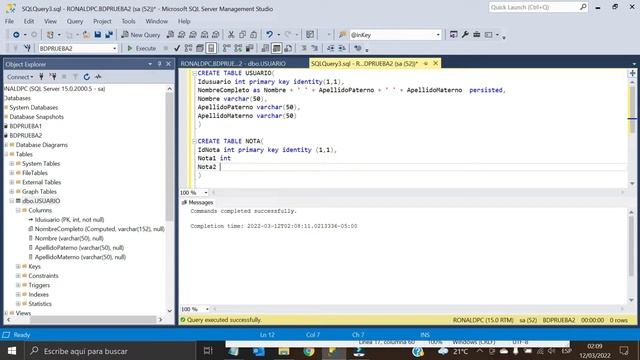This screenshot has height=360, width=640.
Task: Expand the Indexes folder
Action: pyautogui.click(x=18, y=294)
